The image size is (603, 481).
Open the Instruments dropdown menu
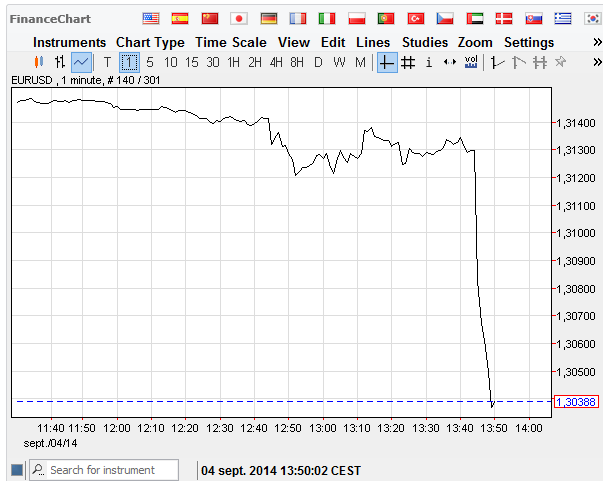coord(69,42)
